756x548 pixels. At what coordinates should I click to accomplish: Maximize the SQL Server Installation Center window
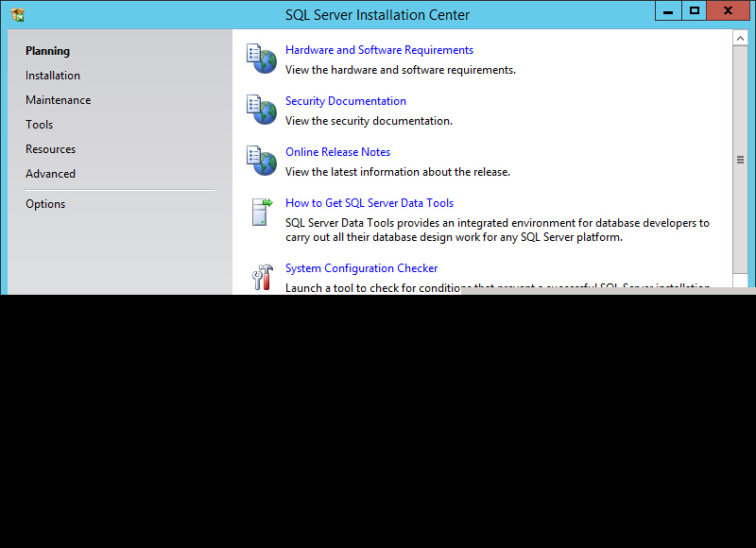[x=695, y=10]
